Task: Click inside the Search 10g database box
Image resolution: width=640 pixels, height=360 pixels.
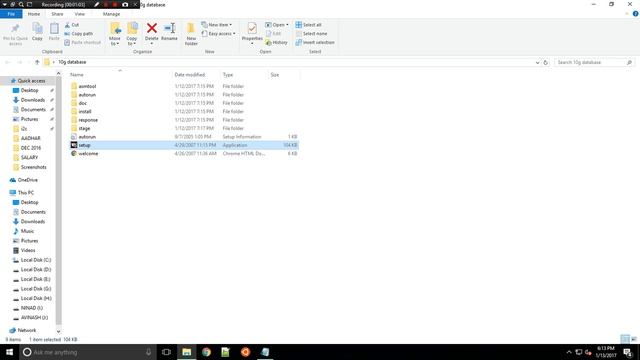Action: (x=594, y=62)
